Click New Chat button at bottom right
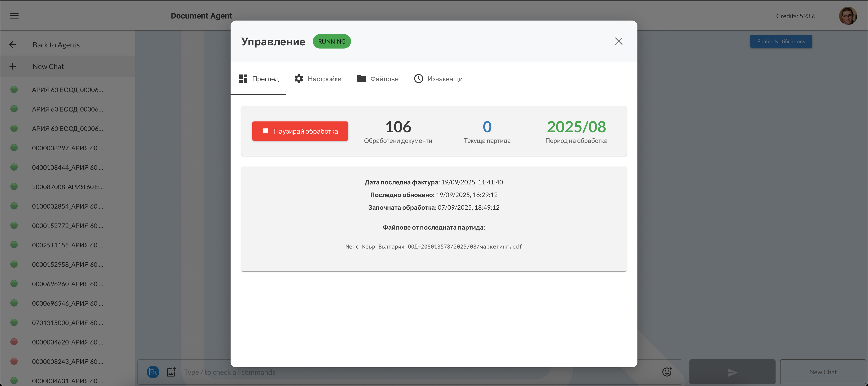This screenshot has width=868, height=386. (x=823, y=372)
